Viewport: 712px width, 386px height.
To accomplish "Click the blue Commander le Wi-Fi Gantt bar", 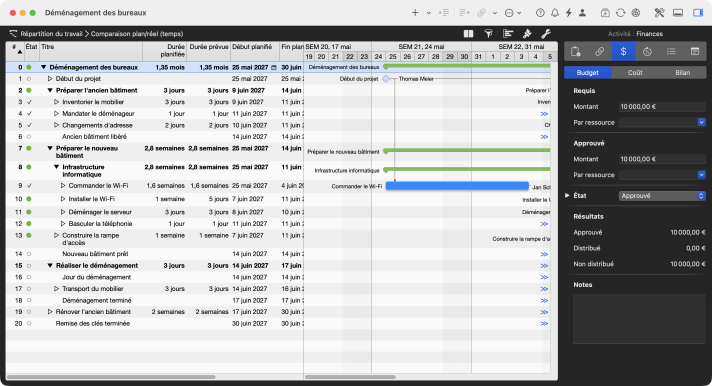I will pyautogui.click(x=457, y=186).
